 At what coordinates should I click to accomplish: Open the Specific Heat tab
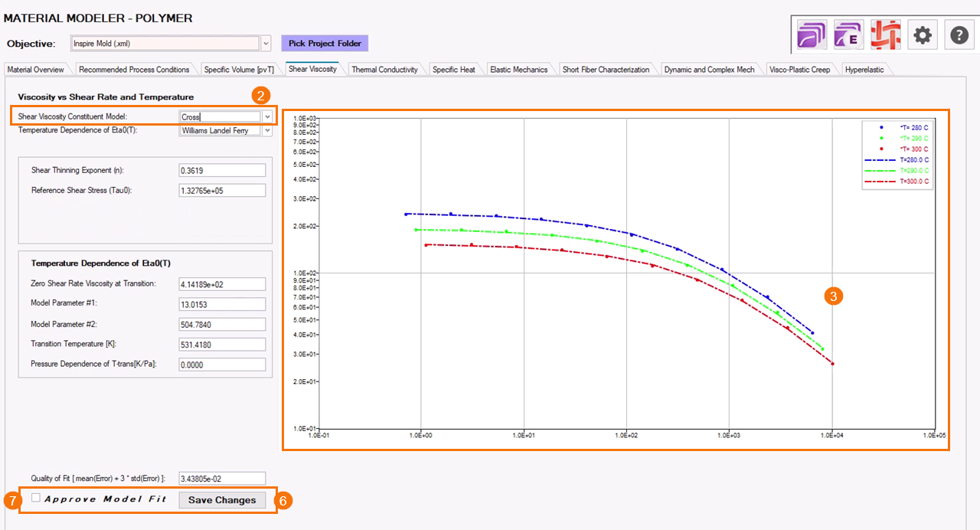pos(454,70)
